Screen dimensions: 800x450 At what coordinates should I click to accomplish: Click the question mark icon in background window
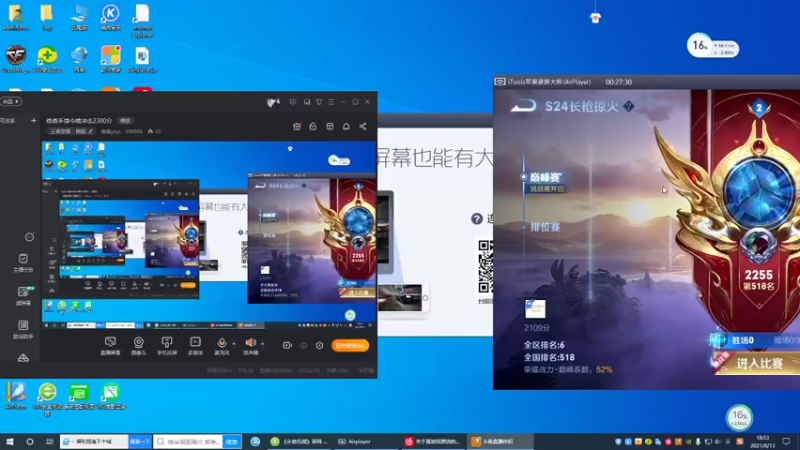point(477,219)
